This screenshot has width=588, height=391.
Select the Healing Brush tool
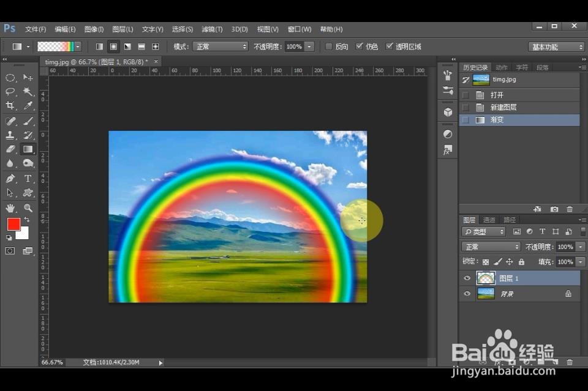pyautogui.click(x=10, y=121)
